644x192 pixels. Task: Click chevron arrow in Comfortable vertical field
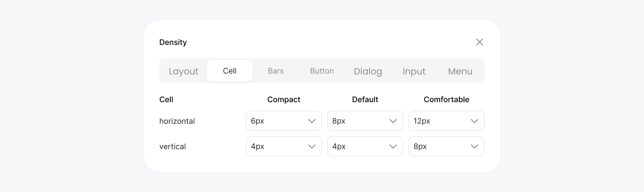(475, 147)
